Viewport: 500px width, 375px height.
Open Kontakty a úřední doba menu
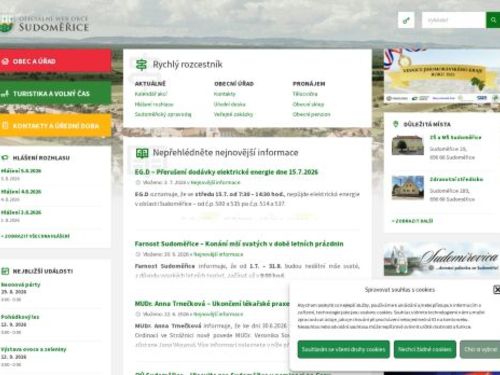tap(55, 126)
